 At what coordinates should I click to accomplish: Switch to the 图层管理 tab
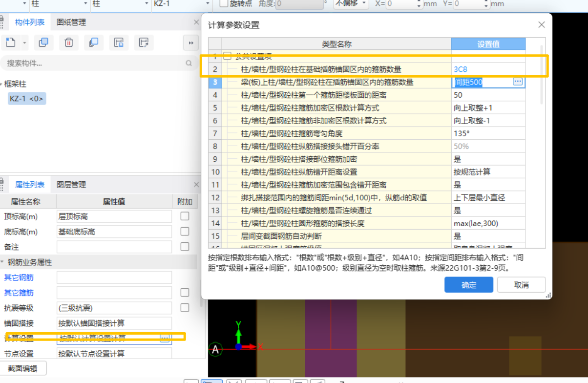tap(71, 185)
